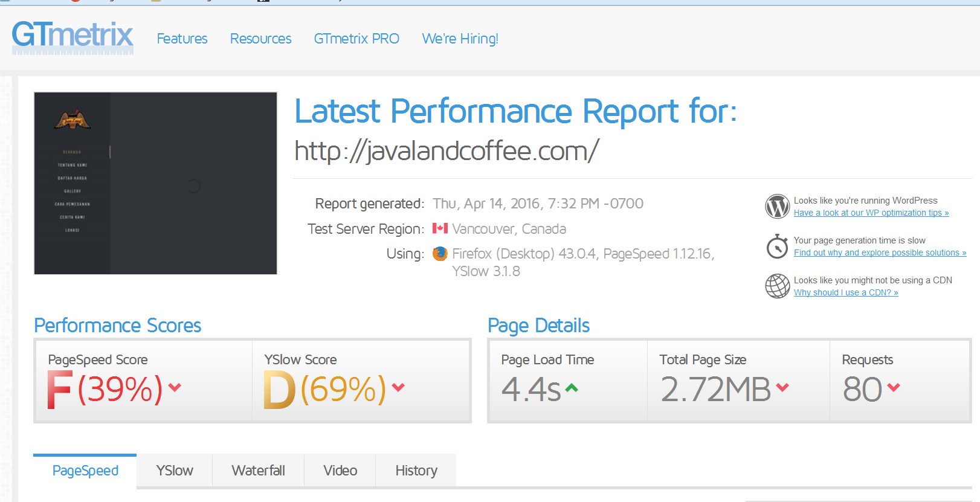Click the Requests down arrow
This screenshot has height=502, width=980.
coord(894,387)
